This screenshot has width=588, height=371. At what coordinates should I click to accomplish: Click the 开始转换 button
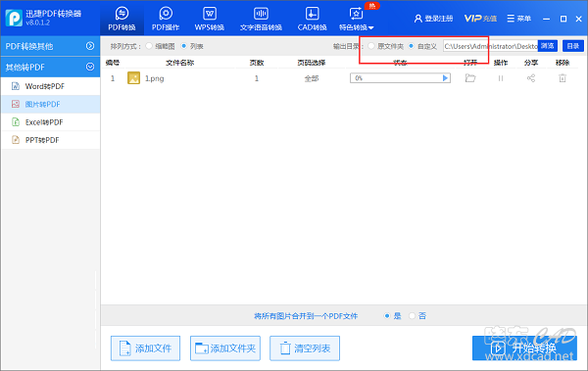coord(524,348)
